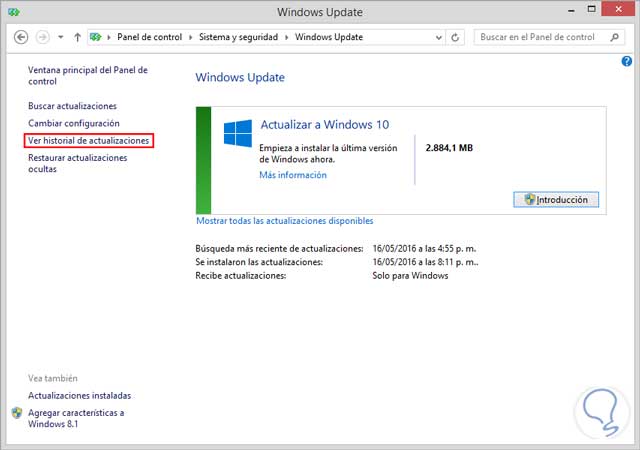640x450 pixels.
Task: Click the 'Solo para Windows' text
Action: (410, 276)
